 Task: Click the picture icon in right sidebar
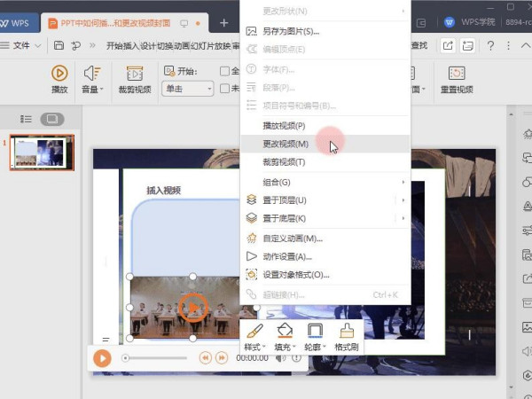(x=527, y=326)
